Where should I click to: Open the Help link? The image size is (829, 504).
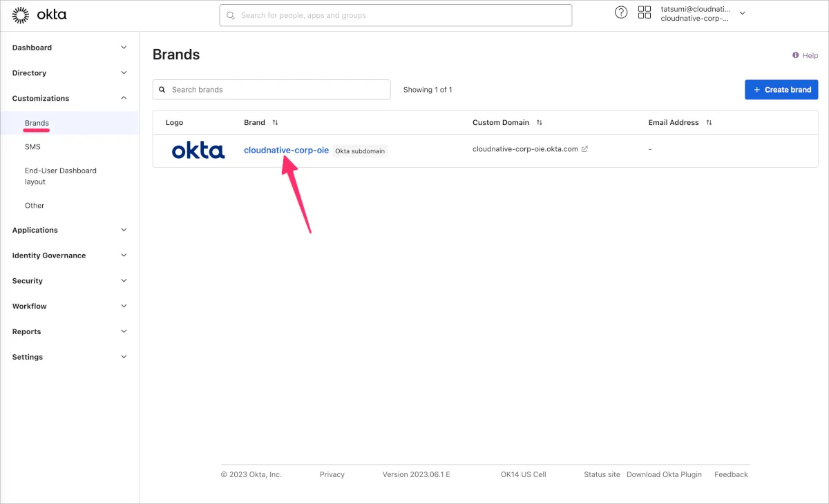click(x=806, y=56)
